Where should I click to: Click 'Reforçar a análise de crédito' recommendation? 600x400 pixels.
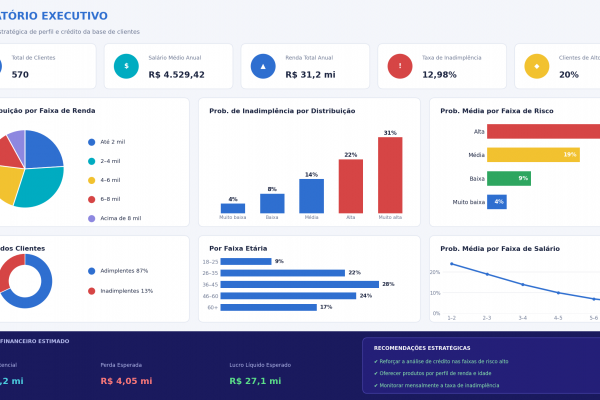(x=441, y=361)
